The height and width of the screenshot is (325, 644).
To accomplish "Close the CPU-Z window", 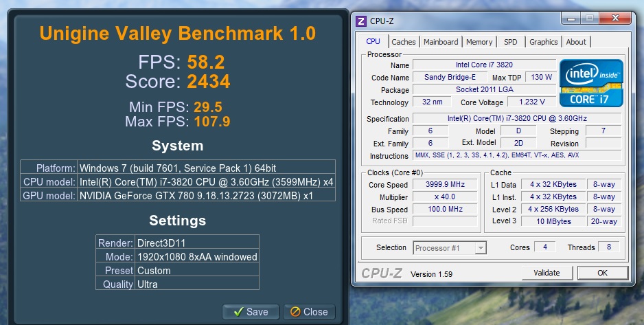I will point(615,18).
